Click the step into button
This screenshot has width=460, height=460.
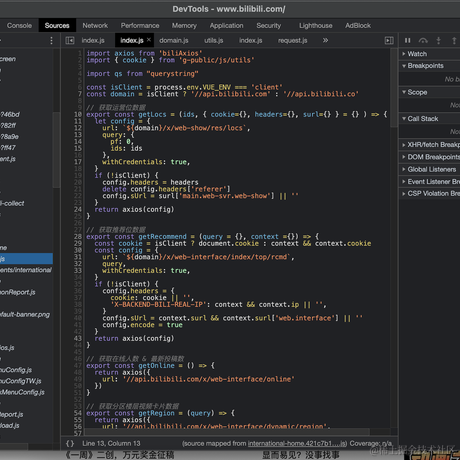tap(438, 40)
